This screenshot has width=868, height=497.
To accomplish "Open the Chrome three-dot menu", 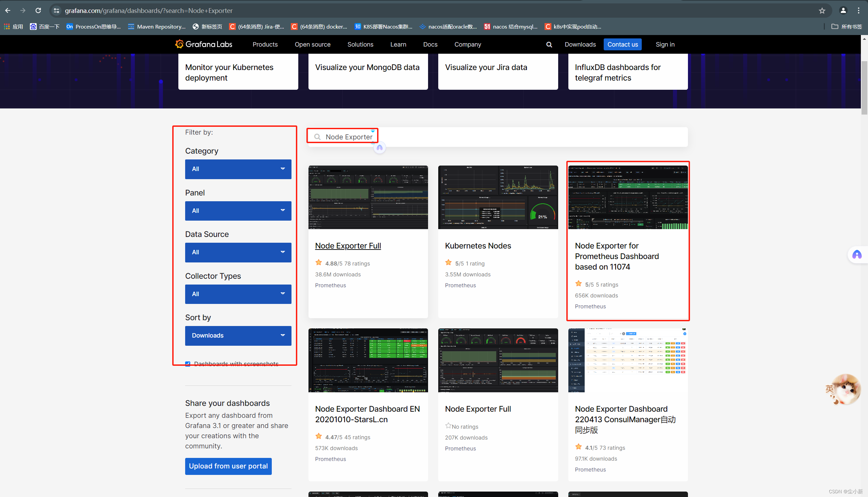I will pyautogui.click(x=858, y=11).
